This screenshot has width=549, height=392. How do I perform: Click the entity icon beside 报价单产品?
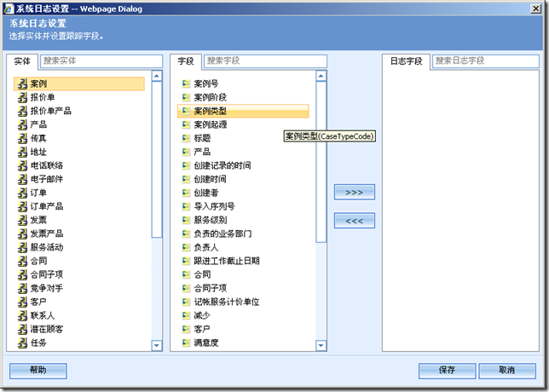click(22, 111)
